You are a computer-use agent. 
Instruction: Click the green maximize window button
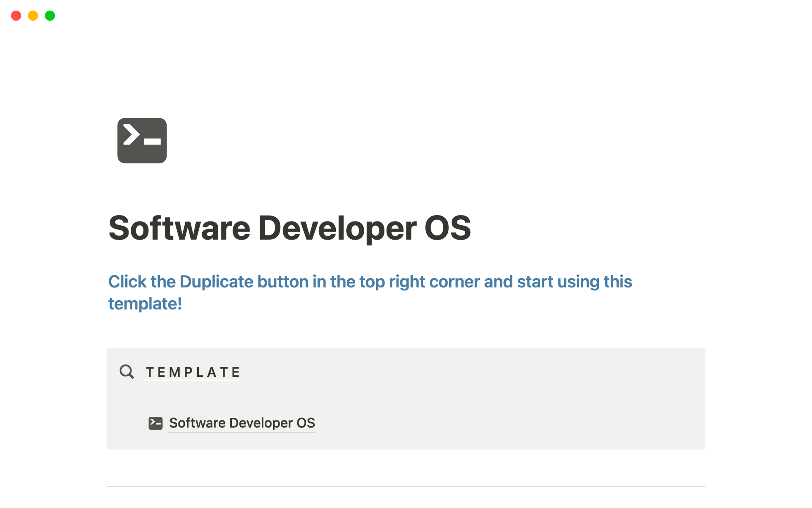[x=50, y=16]
